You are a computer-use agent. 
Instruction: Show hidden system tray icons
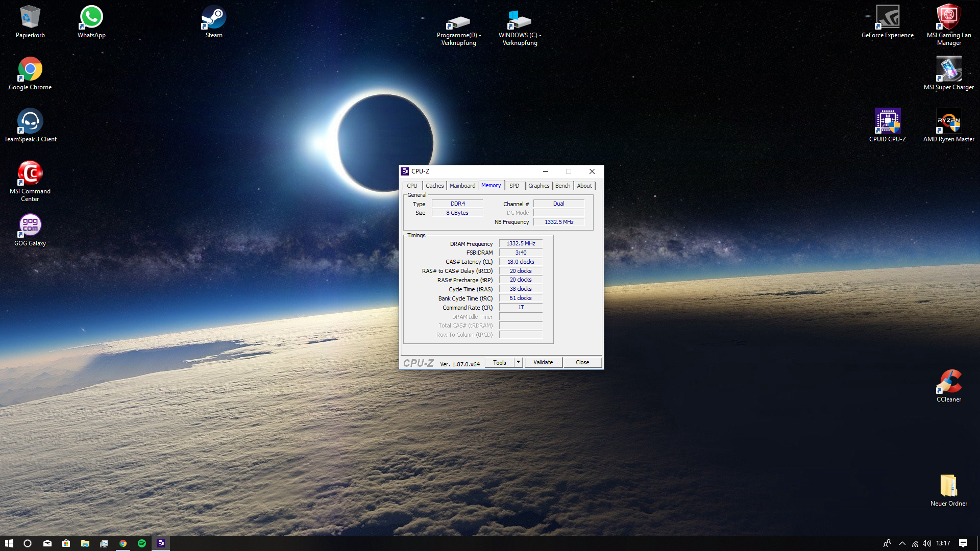click(x=902, y=543)
